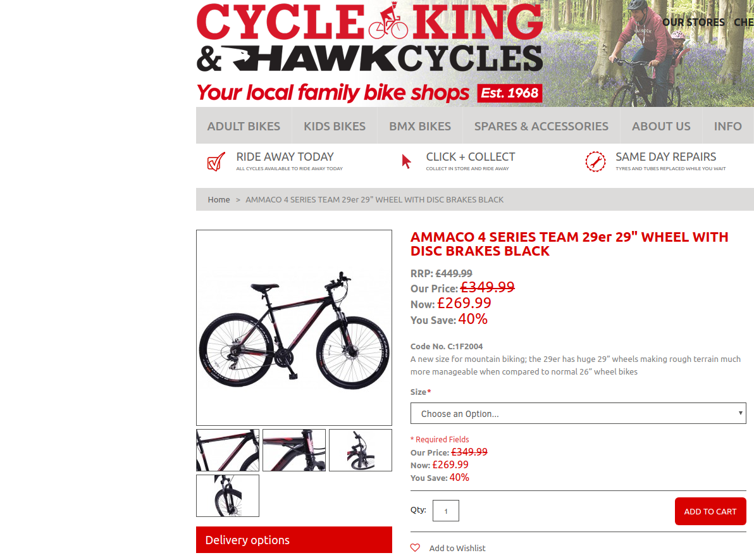Click the Same Day Repairs wrench icon
The width and height of the screenshot is (754, 560).
click(595, 161)
